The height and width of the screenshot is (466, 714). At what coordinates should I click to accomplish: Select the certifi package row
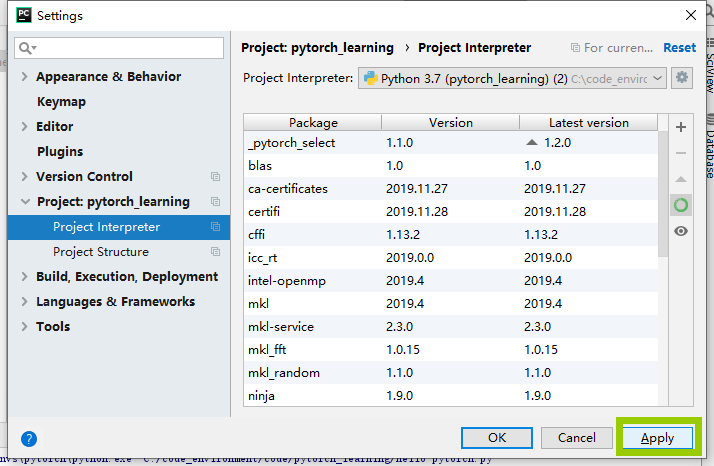[451, 212]
